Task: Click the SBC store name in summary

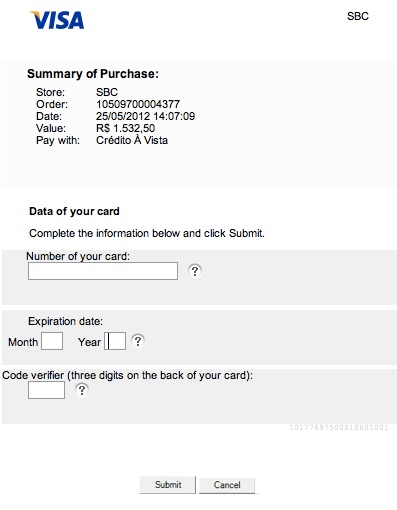Action: point(107,92)
